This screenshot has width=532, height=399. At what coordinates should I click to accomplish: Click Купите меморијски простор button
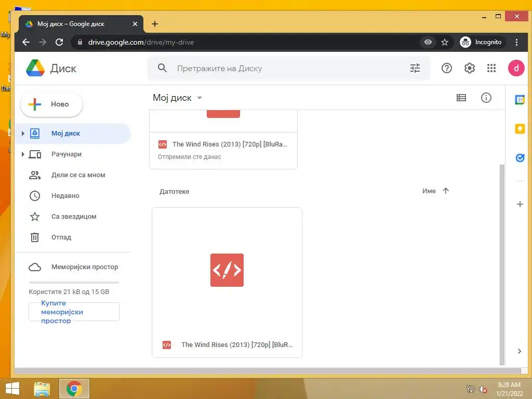(x=74, y=312)
